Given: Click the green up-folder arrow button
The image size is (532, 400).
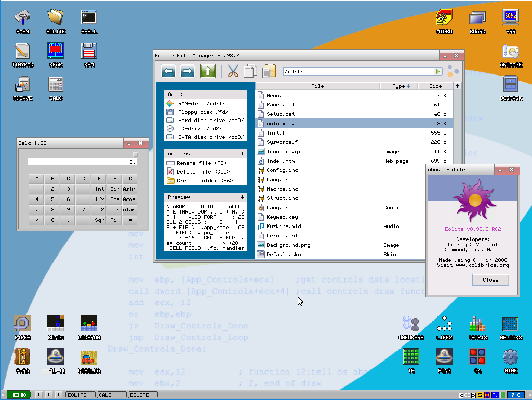Looking at the screenshot, I should pos(208,71).
